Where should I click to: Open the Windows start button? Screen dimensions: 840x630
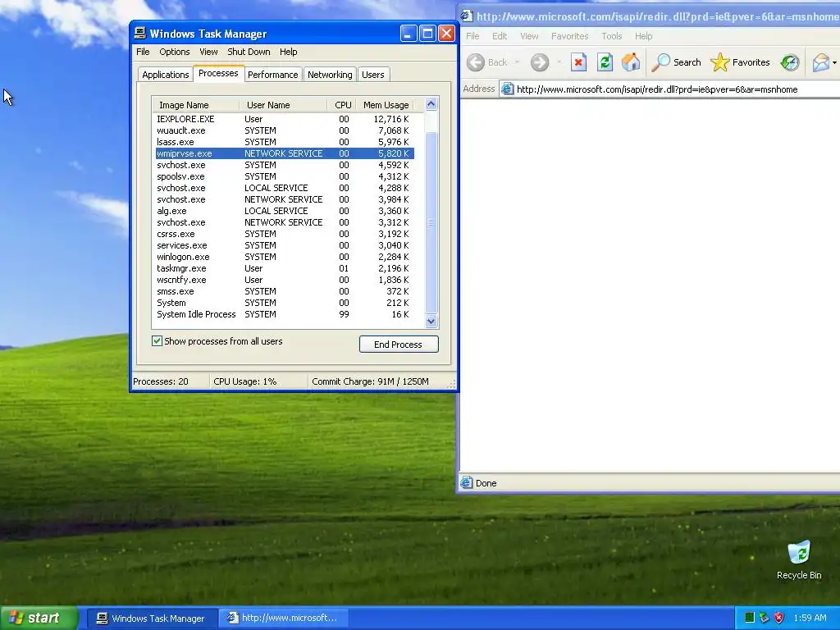[39, 618]
